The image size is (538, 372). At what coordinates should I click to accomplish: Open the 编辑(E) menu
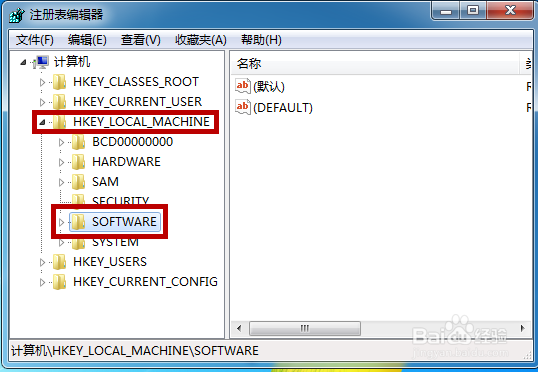[87, 40]
